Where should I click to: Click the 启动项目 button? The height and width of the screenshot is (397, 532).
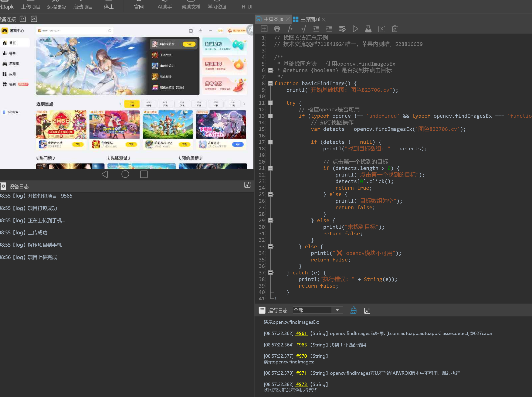[83, 7]
